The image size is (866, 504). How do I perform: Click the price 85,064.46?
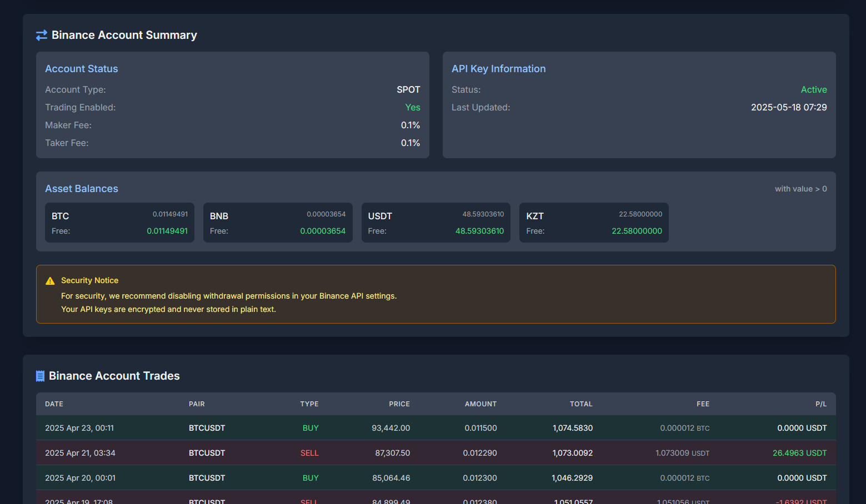391,478
